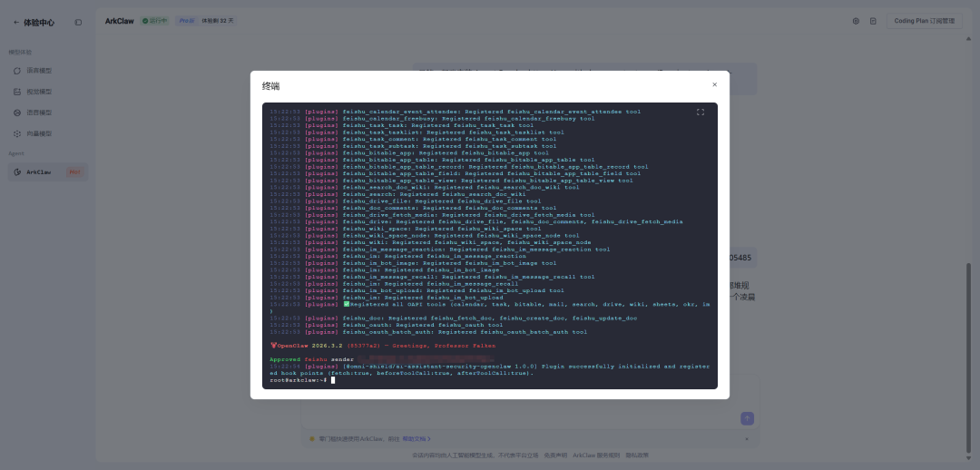Click the send arrow button in chat
The image size is (980, 470).
747,419
